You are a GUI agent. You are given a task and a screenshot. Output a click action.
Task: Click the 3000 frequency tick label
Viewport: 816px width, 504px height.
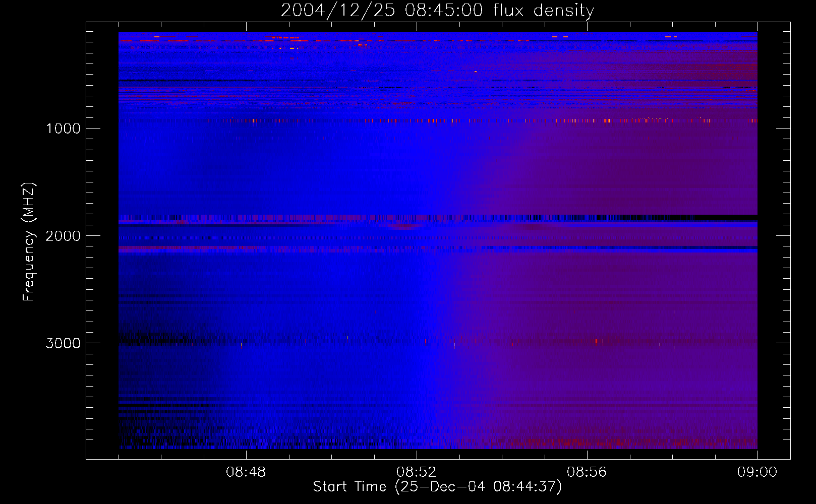[x=63, y=343]
